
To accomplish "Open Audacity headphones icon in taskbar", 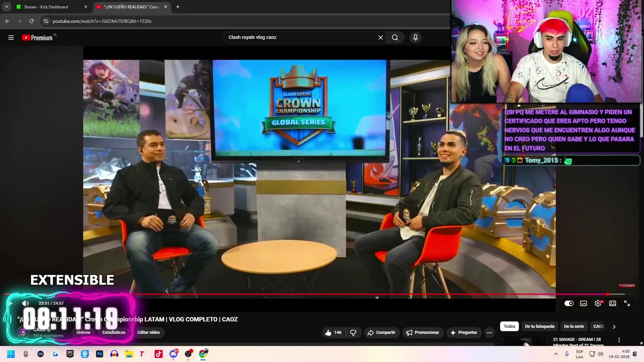I will click(x=114, y=354).
